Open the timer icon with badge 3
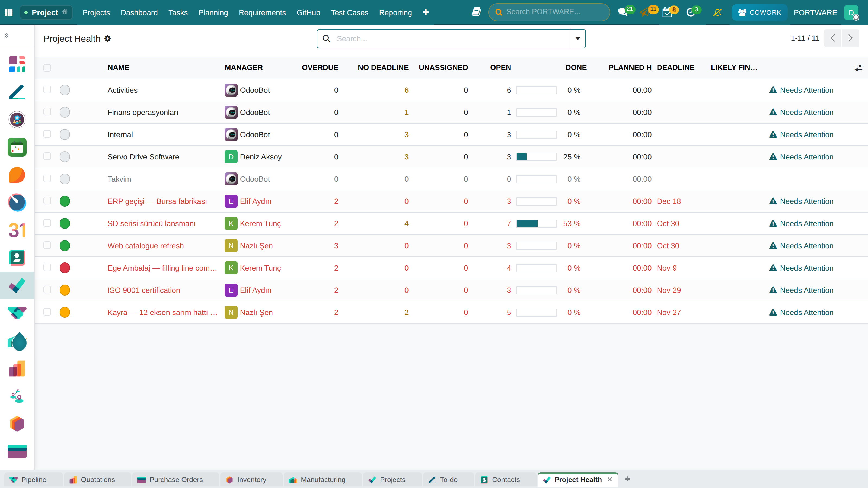This screenshot has width=868, height=488. click(690, 12)
